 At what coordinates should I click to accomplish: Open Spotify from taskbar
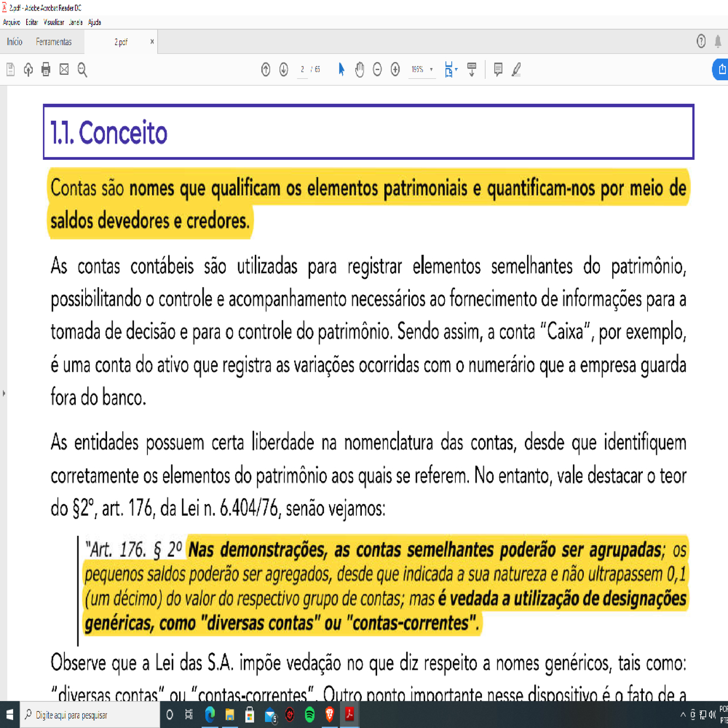click(x=309, y=715)
